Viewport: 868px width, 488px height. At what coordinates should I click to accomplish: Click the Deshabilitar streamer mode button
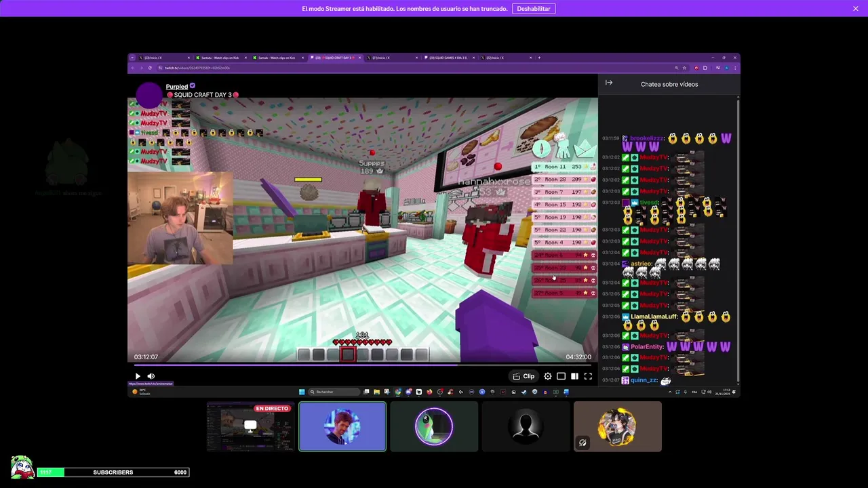pyautogui.click(x=534, y=9)
